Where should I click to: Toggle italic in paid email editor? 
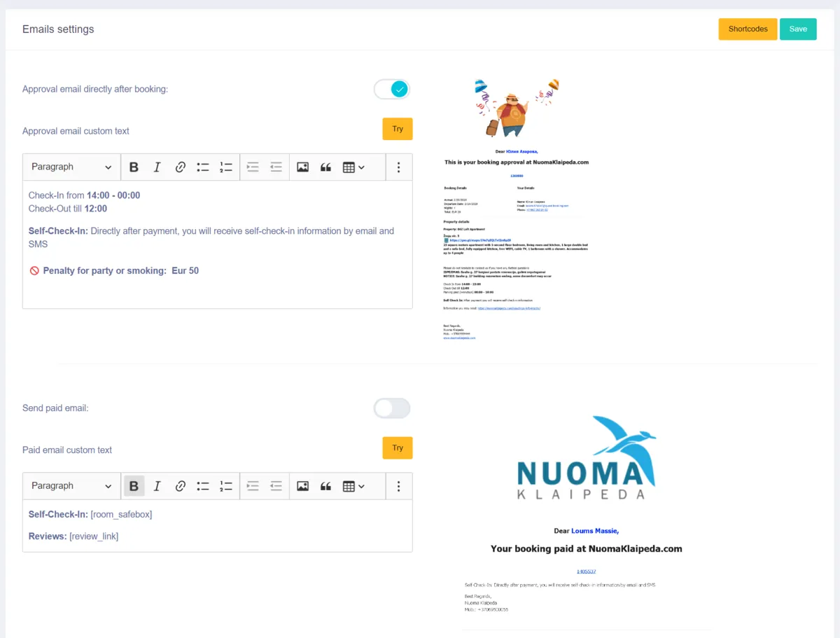click(x=157, y=486)
